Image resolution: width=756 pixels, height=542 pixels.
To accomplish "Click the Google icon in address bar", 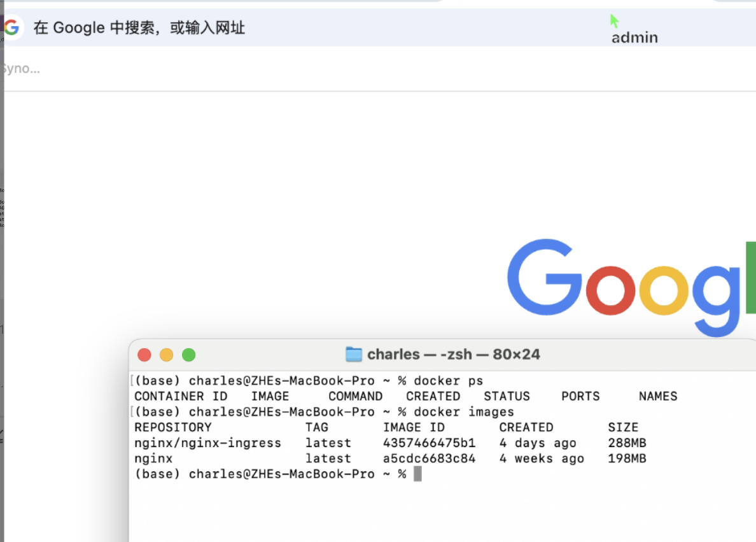I will [x=11, y=27].
